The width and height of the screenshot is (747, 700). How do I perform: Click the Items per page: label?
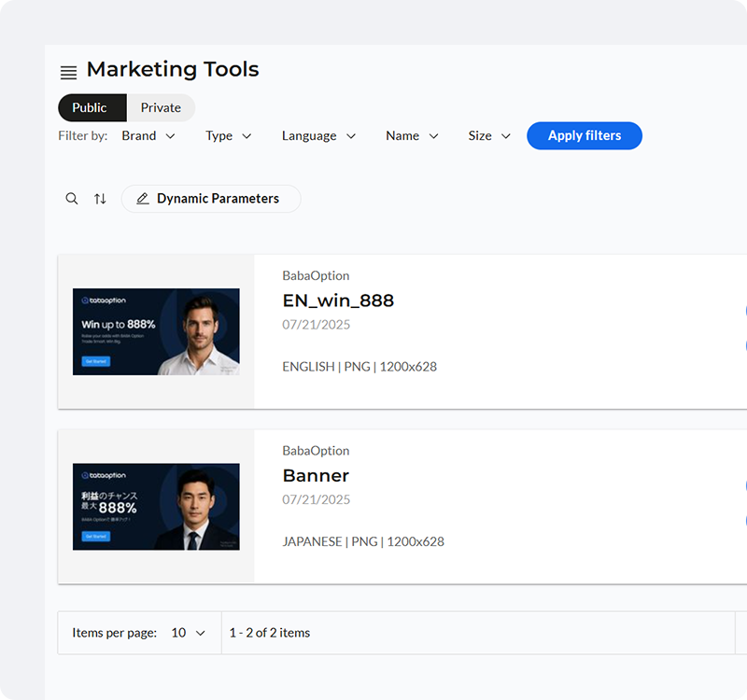click(x=114, y=633)
